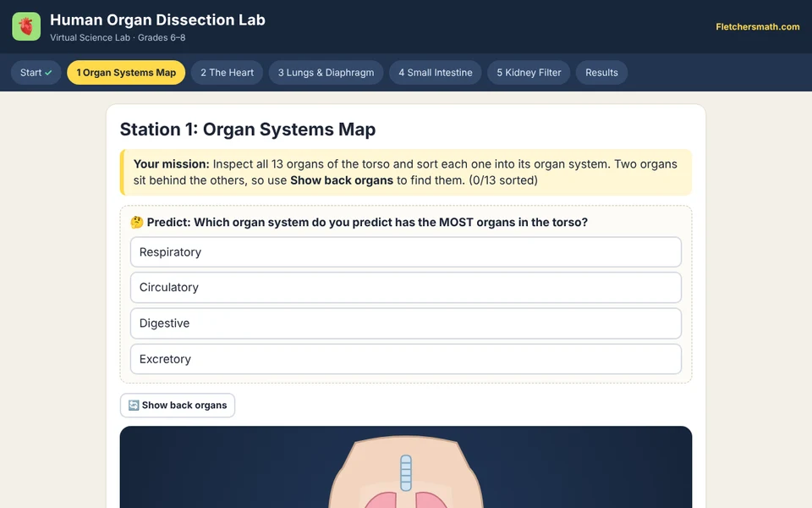Click the rotate icon on Show back organs
Screen dimensions: 812x508
coord(134,406)
